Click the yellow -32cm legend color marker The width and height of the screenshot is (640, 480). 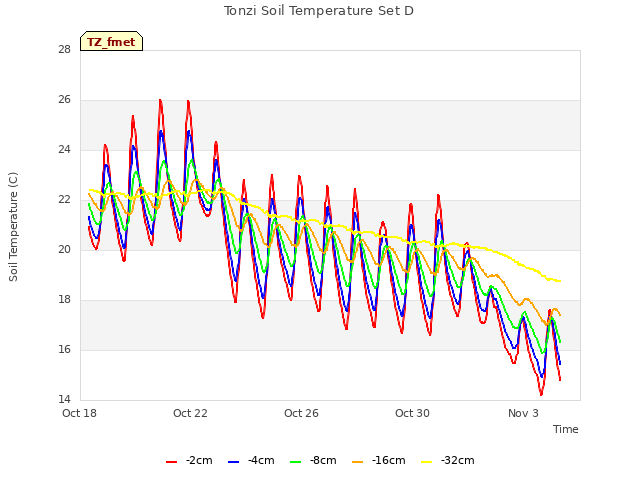tap(427, 462)
